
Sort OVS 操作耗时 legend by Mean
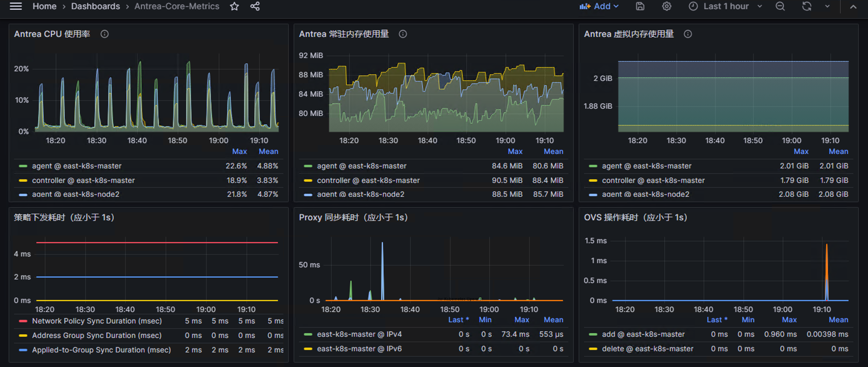coord(839,320)
